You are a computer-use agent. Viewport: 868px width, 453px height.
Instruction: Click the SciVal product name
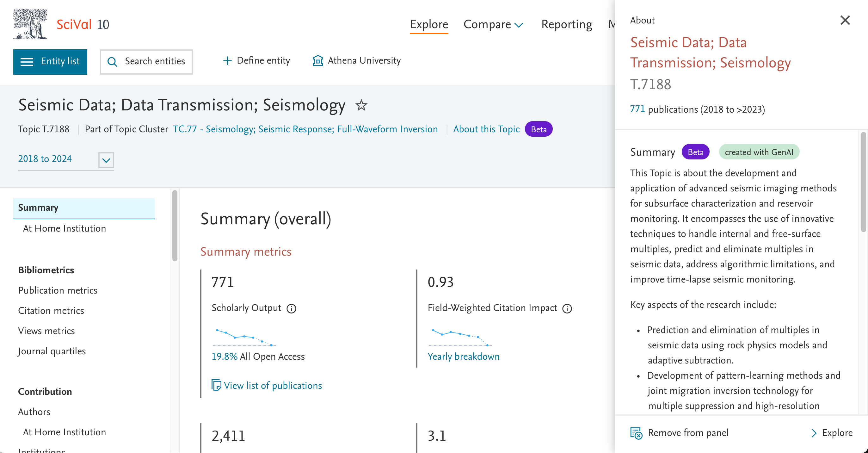point(74,25)
